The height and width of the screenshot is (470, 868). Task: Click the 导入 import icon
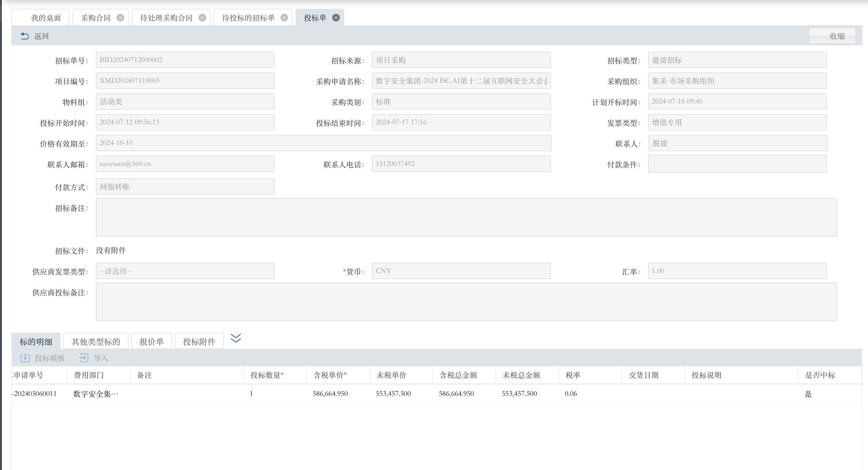click(x=84, y=358)
